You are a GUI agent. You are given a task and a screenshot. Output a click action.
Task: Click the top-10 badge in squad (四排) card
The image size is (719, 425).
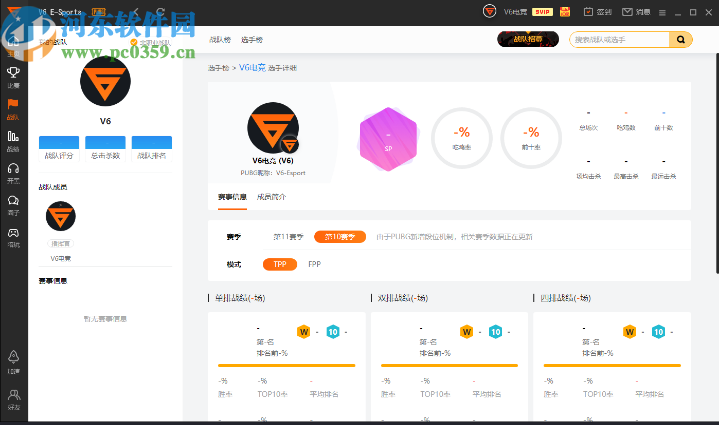coord(658,331)
